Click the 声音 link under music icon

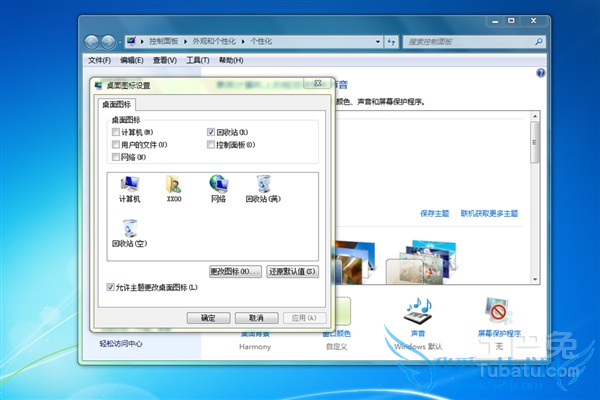click(x=418, y=333)
